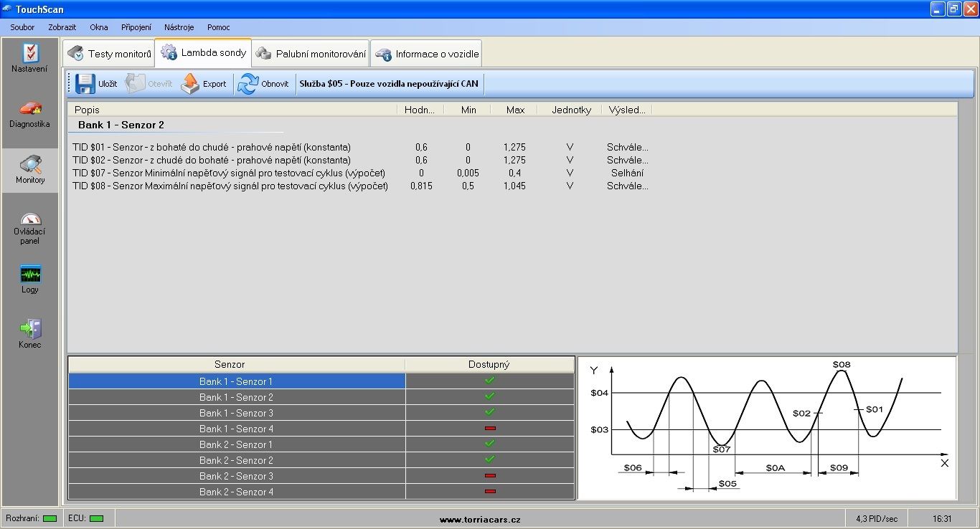
Task: Open the Ovládací panel section
Action: click(29, 226)
